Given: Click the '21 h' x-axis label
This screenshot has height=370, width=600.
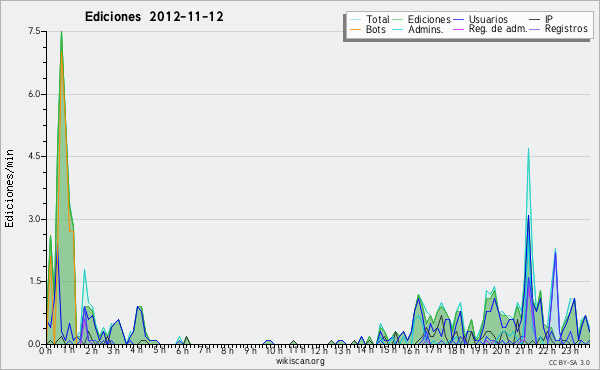Looking at the screenshot, I should click(524, 351).
